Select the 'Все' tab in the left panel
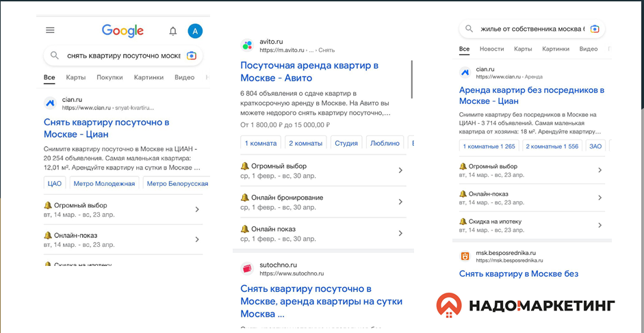Viewport: 644px width, 333px height. click(x=49, y=77)
